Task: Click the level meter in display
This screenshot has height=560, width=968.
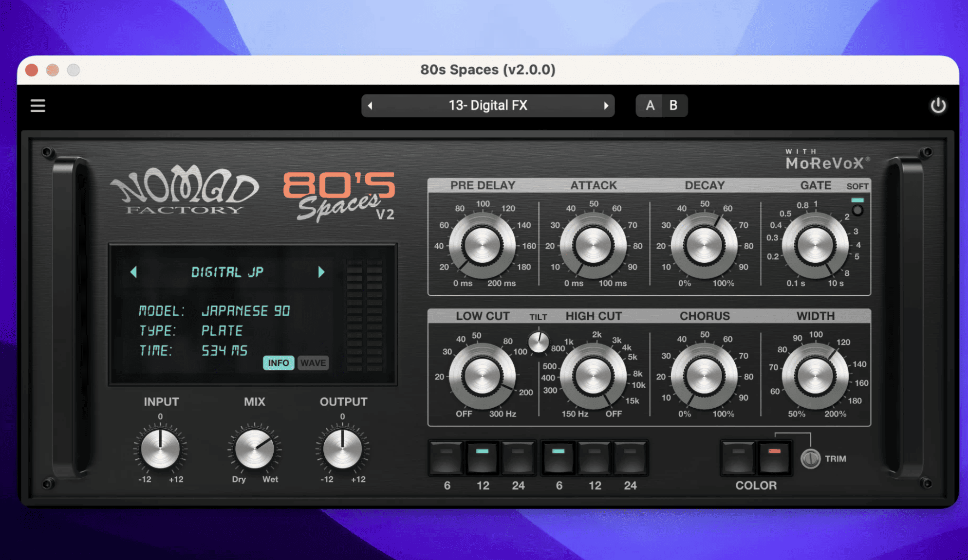Action: click(364, 315)
